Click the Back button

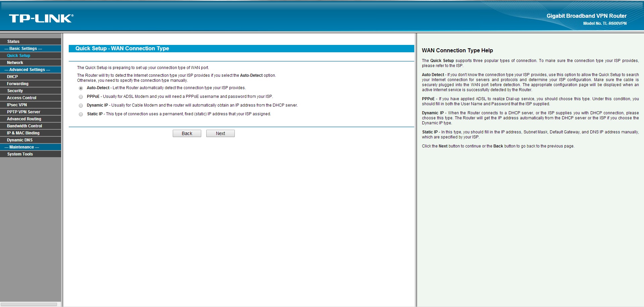click(187, 133)
